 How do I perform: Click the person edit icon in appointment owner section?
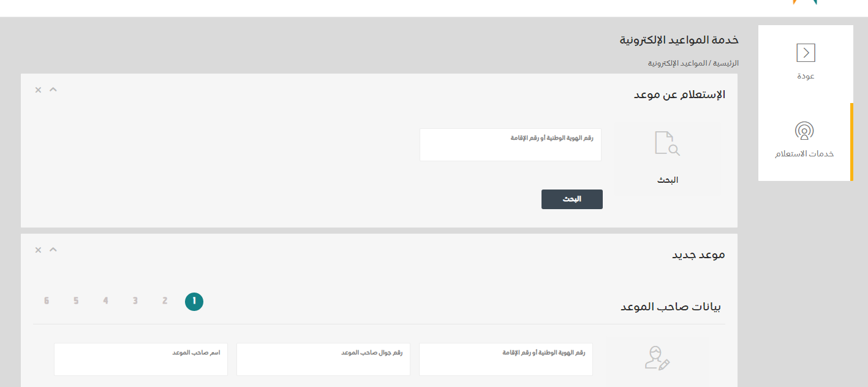pos(657,358)
